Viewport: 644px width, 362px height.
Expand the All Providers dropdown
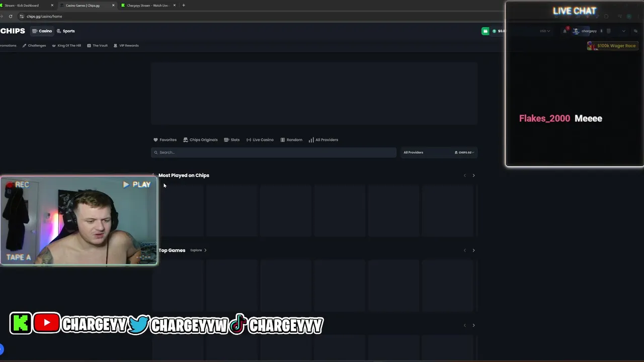(439, 152)
